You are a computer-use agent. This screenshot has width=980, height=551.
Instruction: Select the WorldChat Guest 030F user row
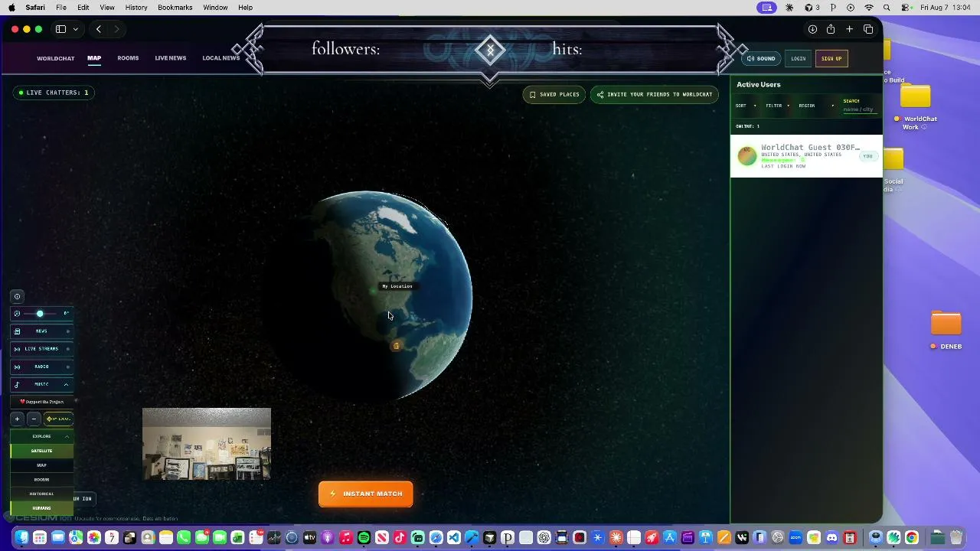[806, 156]
